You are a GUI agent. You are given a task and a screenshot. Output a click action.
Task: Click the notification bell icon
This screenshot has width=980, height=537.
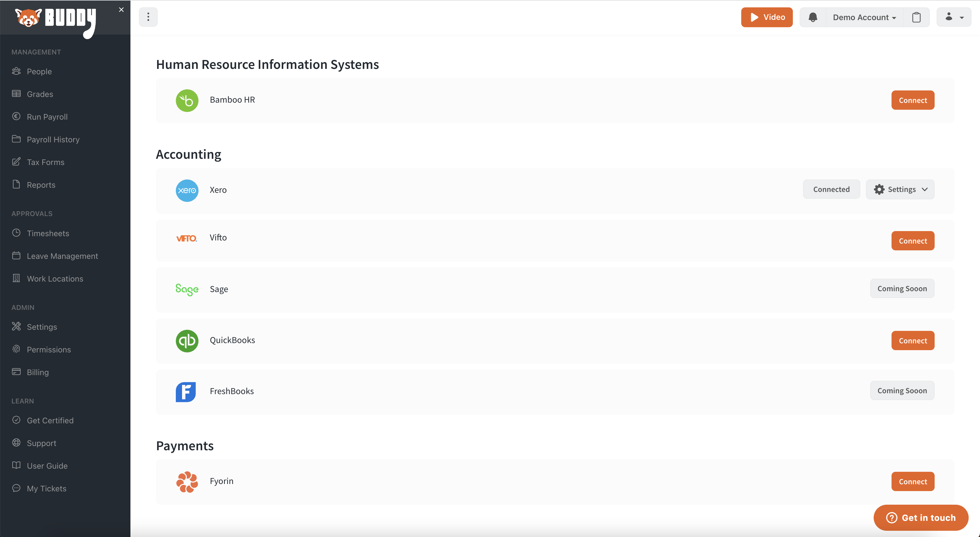813,17
